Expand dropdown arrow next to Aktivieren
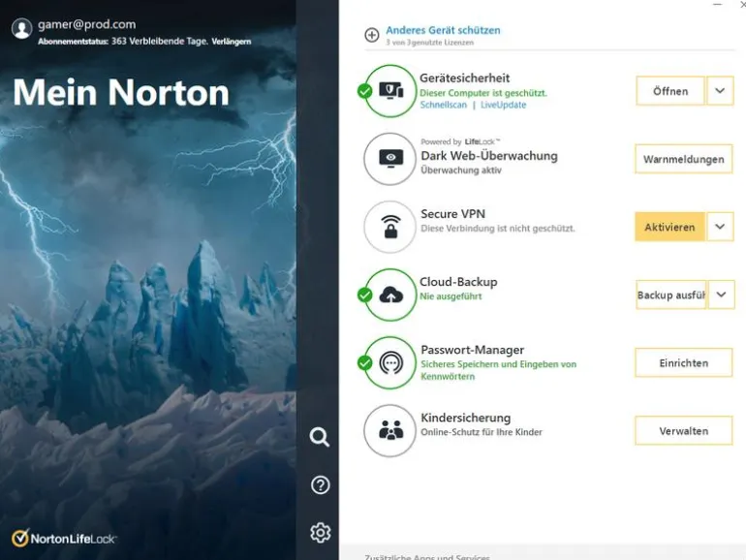746x560 pixels. pyautogui.click(x=720, y=227)
